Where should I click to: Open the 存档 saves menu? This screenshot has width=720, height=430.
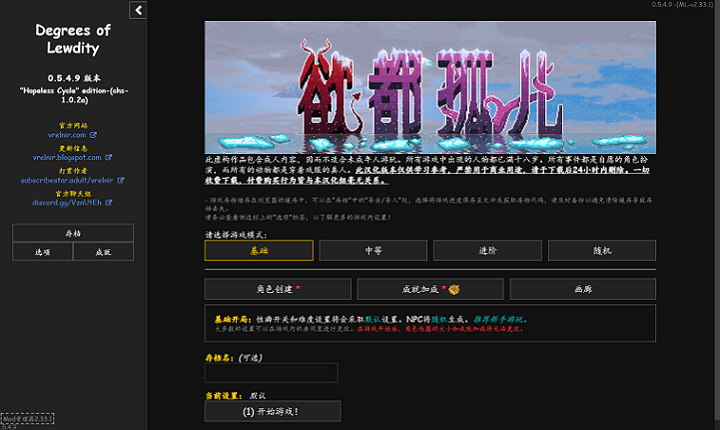[73, 233]
